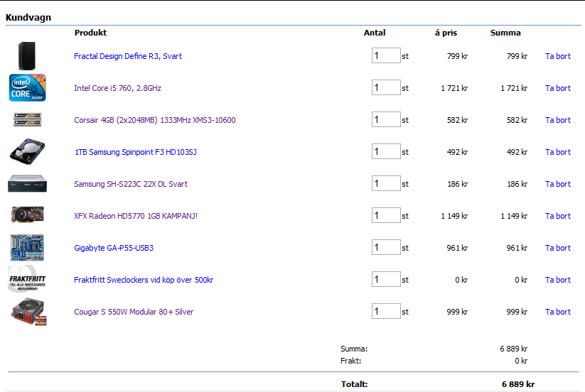Image resolution: width=585 pixels, height=392 pixels.
Task: Click the Intel Core i5 logo image
Action: (x=28, y=87)
